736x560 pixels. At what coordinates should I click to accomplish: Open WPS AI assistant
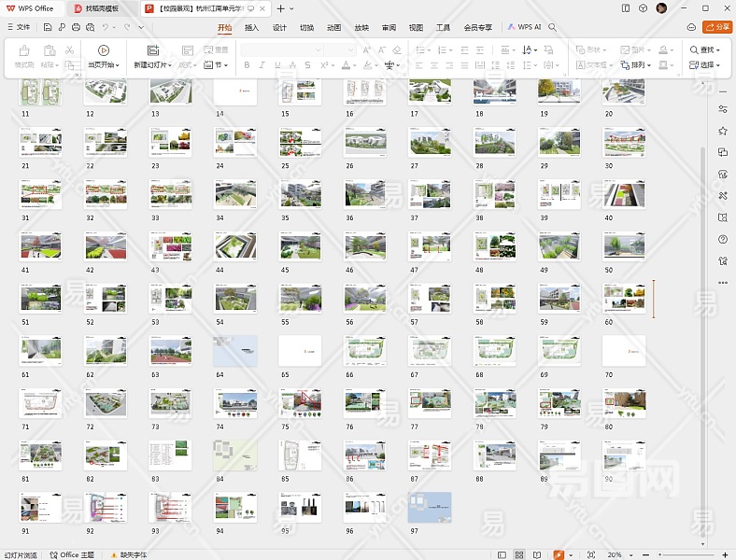(x=524, y=28)
